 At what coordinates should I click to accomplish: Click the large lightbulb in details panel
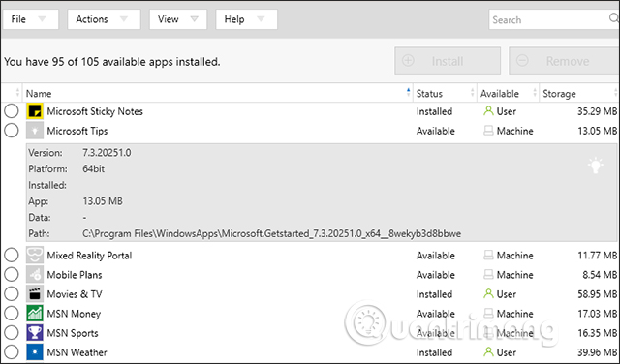(x=596, y=166)
